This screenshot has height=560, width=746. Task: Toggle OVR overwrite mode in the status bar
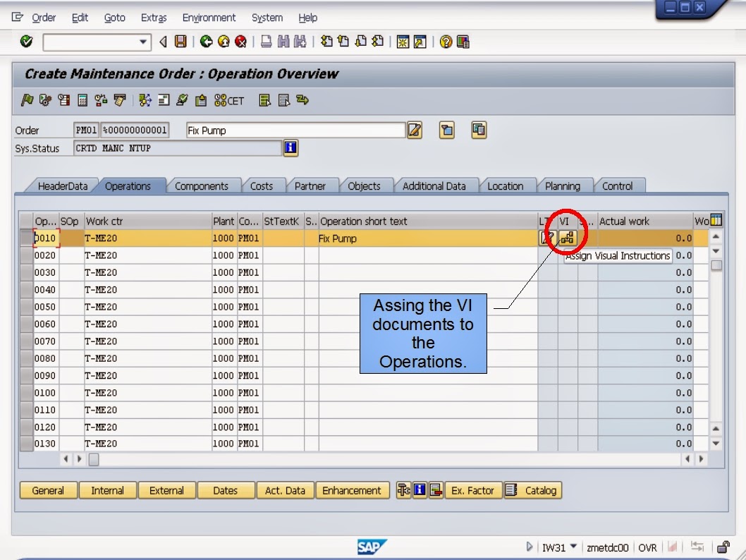click(648, 547)
